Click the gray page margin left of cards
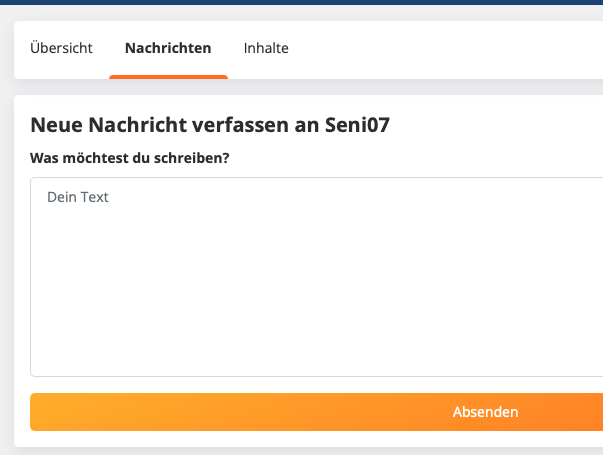Viewport: 603px width, 455px height. pyautogui.click(x=7, y=231)
